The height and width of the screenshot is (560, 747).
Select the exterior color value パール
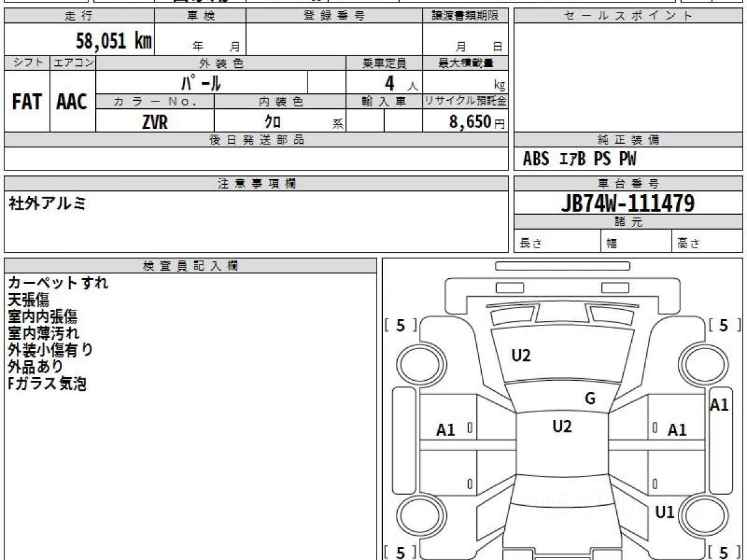[201, 82]
